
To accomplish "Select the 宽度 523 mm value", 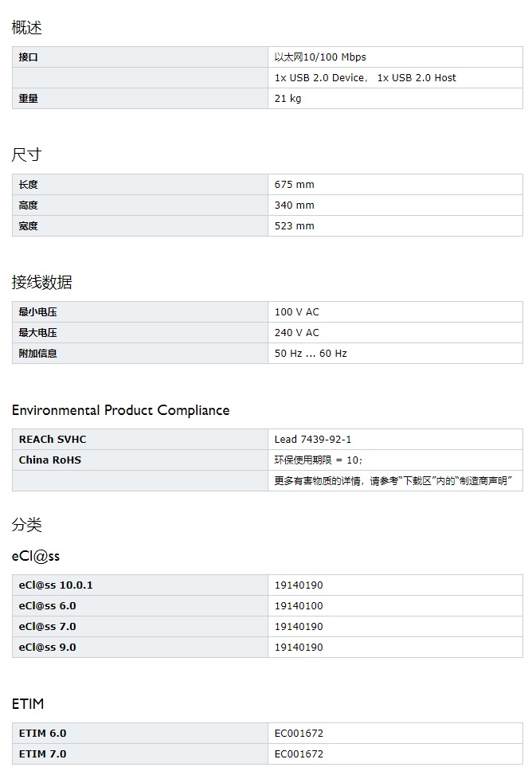I will pyautogui.click(x=294, y=225).
